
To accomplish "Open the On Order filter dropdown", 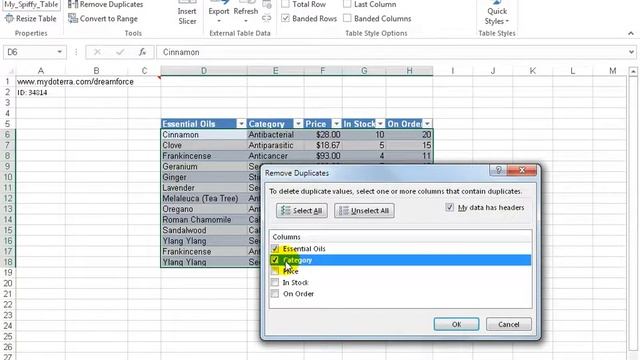I will pos(427,124).
